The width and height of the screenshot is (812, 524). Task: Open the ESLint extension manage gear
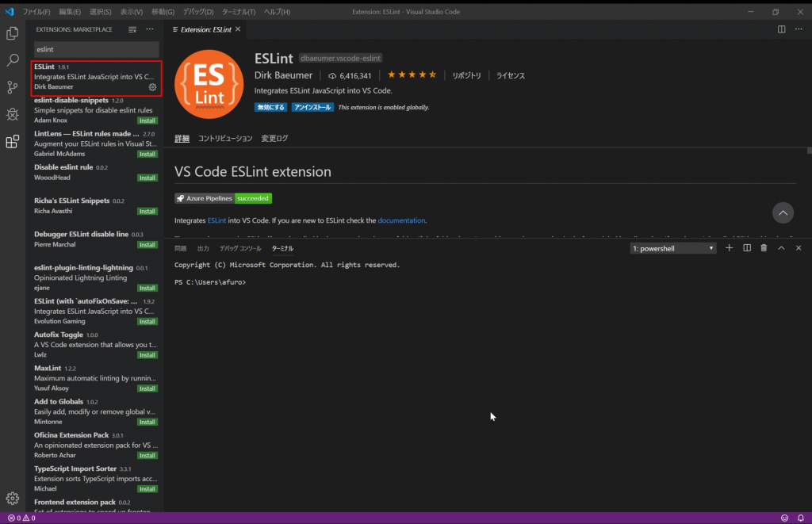(152, 87)
